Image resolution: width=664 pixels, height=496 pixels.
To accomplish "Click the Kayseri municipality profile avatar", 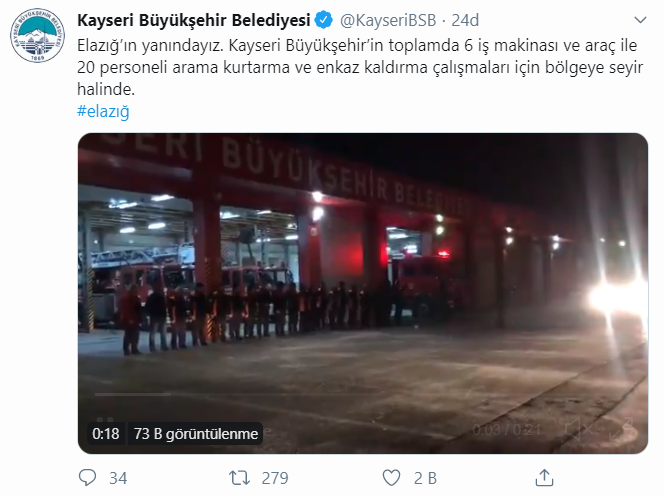I will (x=37, y=35).
